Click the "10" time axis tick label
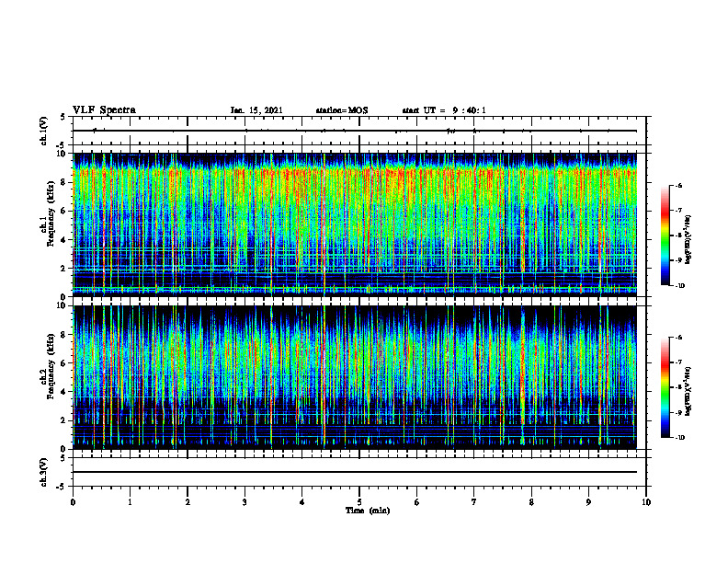The height and width of the screenshot is (563, 728). [646, 502]
